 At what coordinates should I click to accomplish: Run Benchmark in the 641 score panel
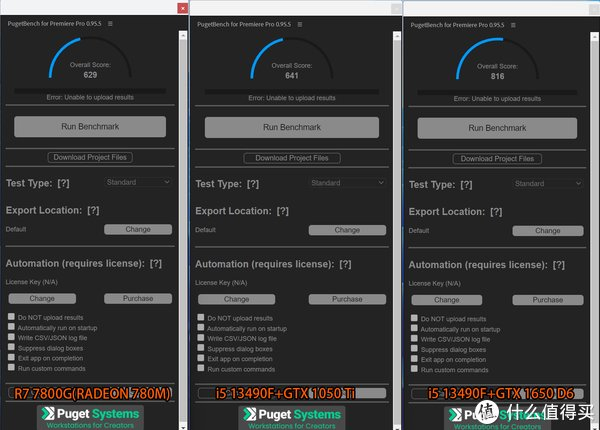[292, 127]
